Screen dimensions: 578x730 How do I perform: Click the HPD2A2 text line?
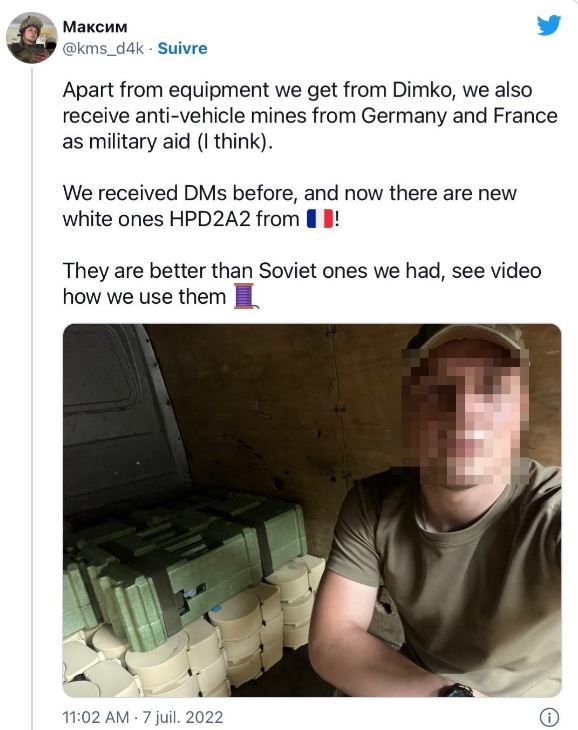(x=201, y=219)
